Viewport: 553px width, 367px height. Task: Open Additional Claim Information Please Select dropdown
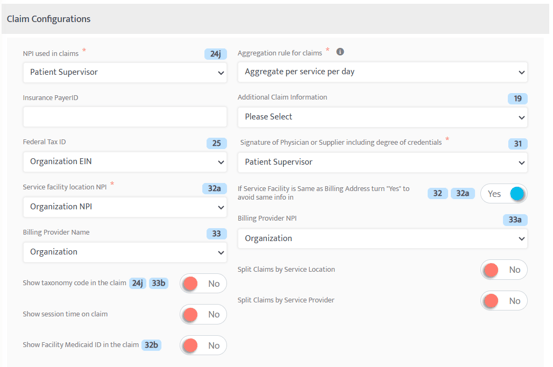pos(382,117)
